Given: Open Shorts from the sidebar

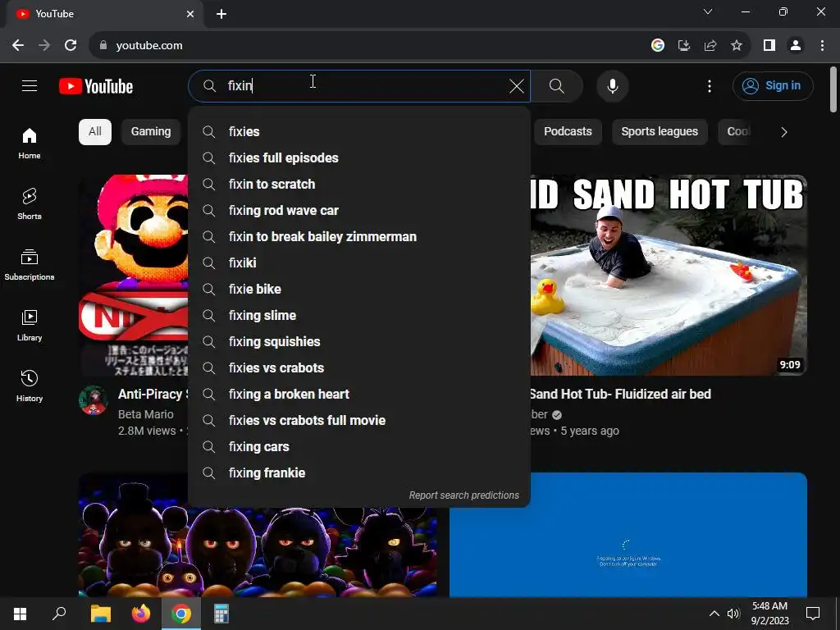Looking at the screenshot, I should 30,204.
